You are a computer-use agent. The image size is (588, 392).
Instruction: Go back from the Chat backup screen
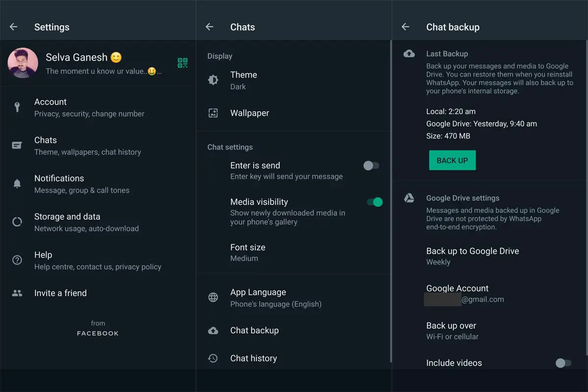click(405, 27)
